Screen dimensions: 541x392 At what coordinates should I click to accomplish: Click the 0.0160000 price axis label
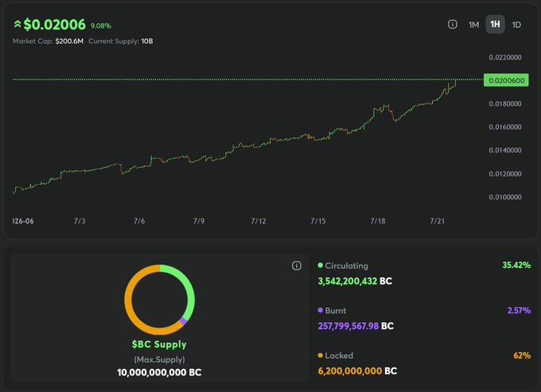click(x=505, y=127)
